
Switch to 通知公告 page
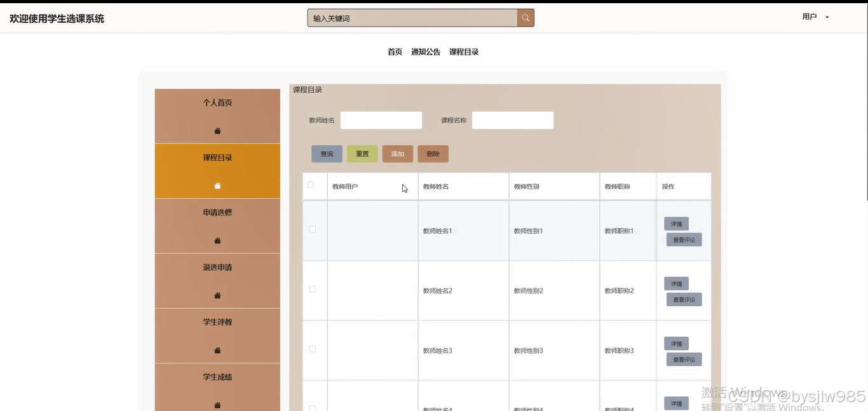[425, 51]
